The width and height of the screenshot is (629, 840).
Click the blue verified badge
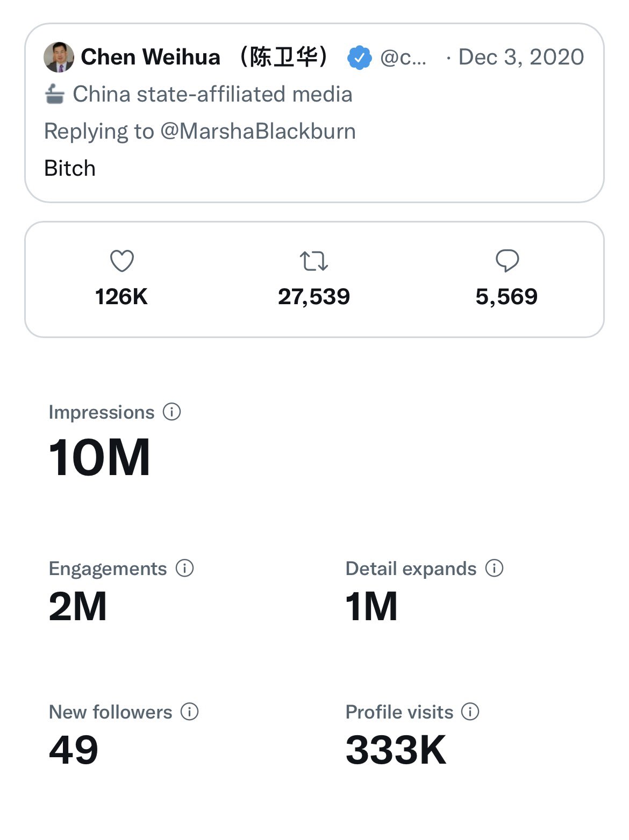[x=359, y=58]
